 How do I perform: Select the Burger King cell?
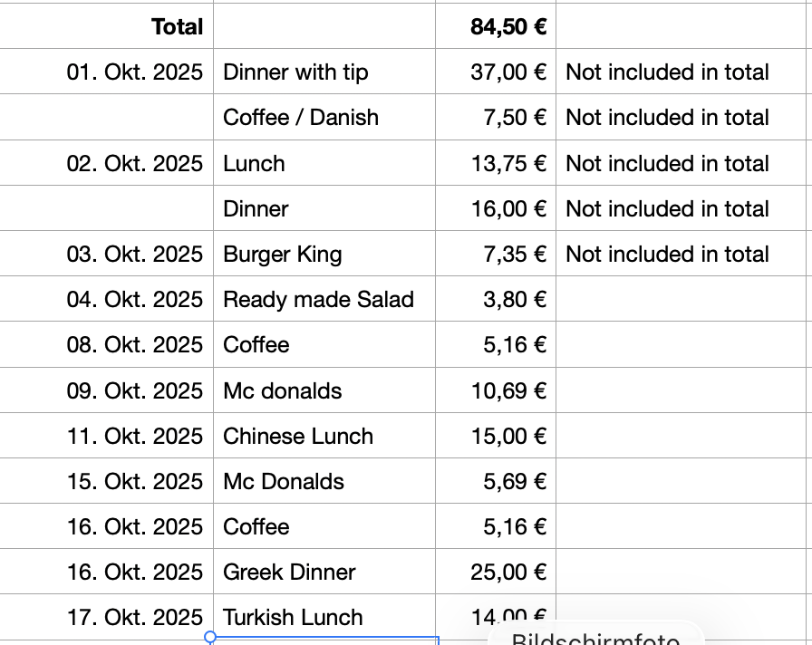(x=283, y=255)
